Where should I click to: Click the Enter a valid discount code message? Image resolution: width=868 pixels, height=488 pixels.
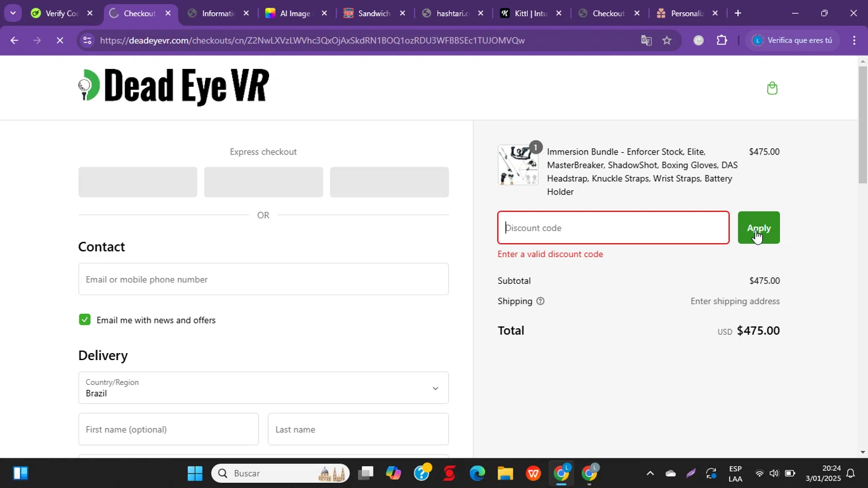click(x=550, y=254)
